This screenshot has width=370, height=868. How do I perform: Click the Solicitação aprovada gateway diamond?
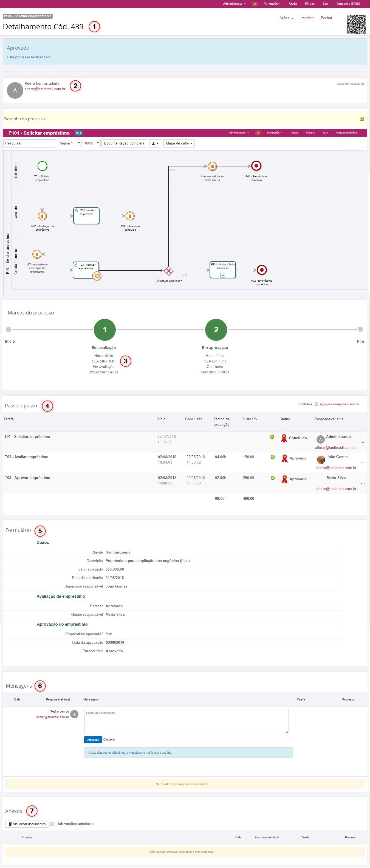pyautogui.click(x=168, y=271)
